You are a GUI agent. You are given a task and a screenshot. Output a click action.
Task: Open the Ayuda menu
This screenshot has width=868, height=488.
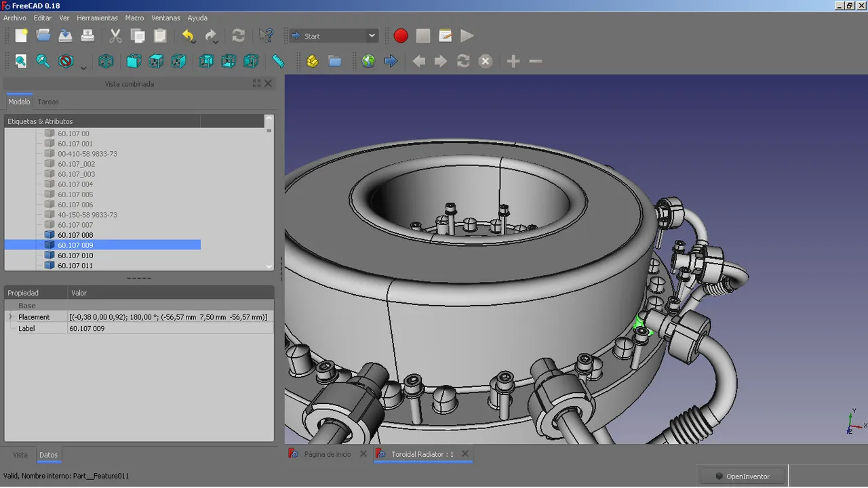[197, 18]
